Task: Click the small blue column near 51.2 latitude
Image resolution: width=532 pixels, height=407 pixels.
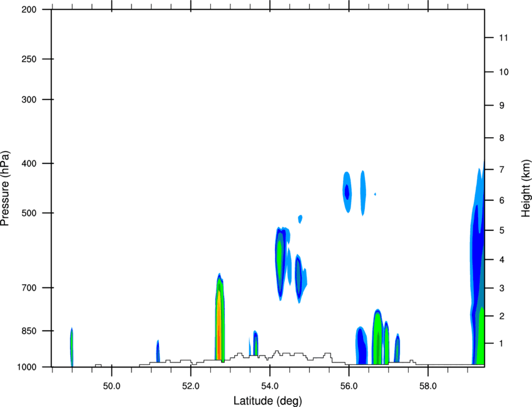Action: pyautogui.click(x=158, y=351)
